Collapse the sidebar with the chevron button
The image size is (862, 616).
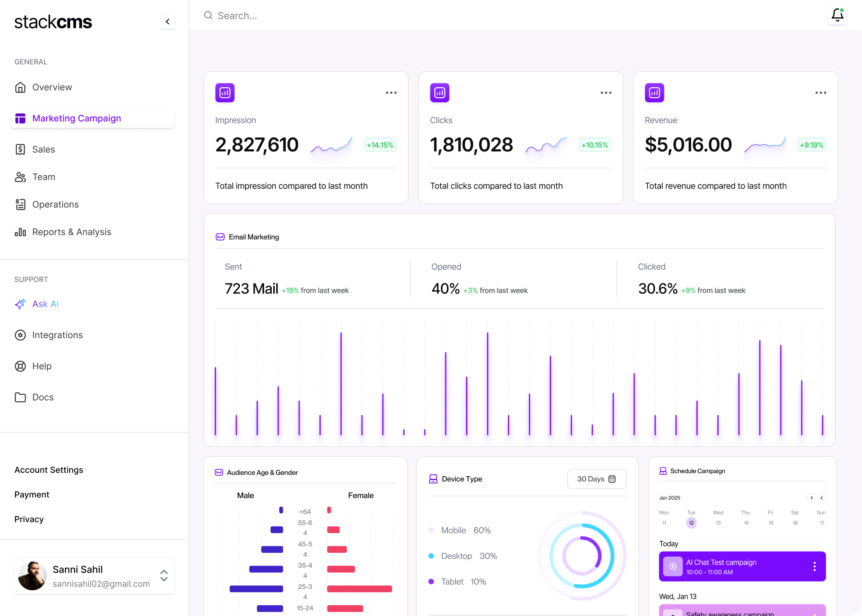click(167, 22)
